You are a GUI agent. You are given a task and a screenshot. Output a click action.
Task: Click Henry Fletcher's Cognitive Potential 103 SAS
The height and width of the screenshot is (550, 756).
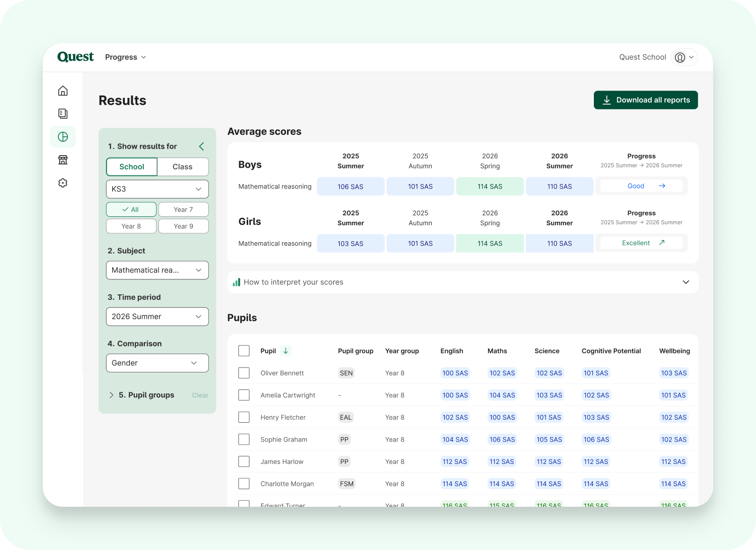(x=596, y=417)
